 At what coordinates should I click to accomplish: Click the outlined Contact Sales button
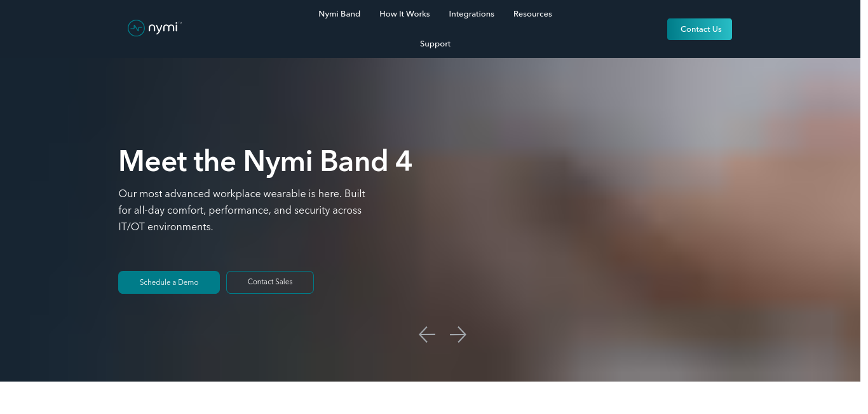pyautogui.click(x=270, y=282)
